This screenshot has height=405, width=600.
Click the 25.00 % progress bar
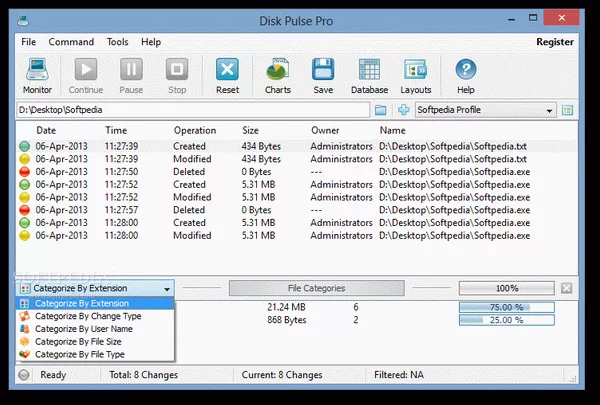click(507, 320)
